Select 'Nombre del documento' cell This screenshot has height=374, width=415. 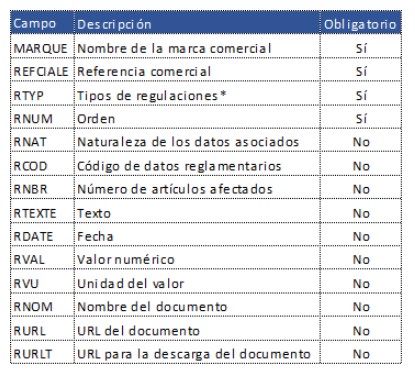197,305
